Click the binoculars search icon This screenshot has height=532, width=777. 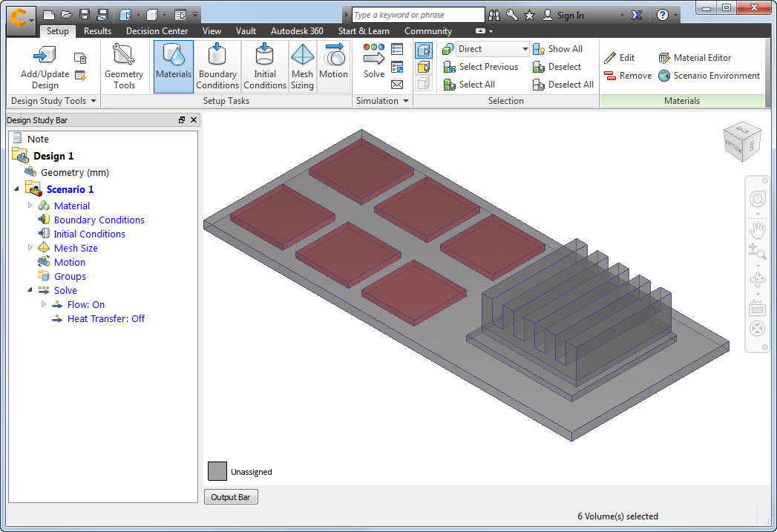click(x=494, y=16)
